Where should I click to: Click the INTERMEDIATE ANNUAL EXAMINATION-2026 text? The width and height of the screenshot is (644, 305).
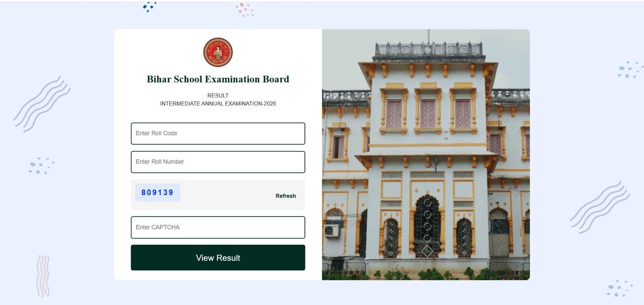pyautogui.click(x=218, y=104)
